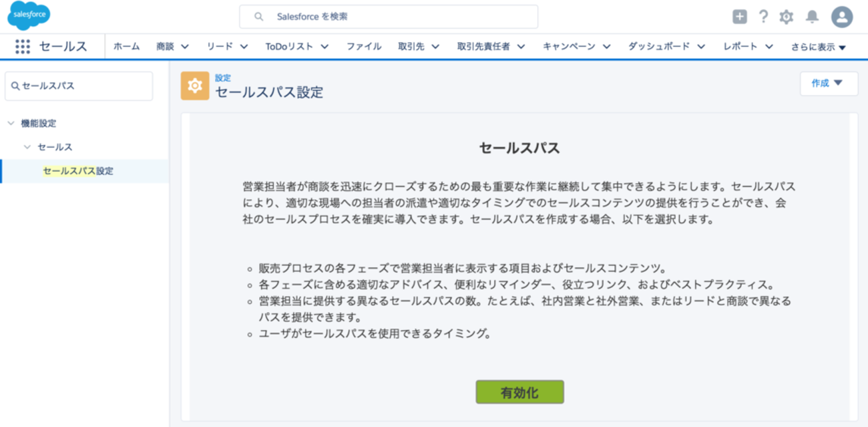Image resolution: width=868 pixels, height=427 pixels.
Task: Click the magnifier icon in the Salesforce search bar
Action: pyautogui.click(x=259, y=17)
